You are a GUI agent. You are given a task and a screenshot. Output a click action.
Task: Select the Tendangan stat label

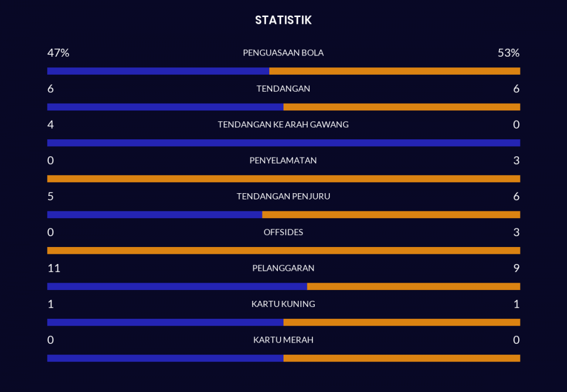coord(283,89)
